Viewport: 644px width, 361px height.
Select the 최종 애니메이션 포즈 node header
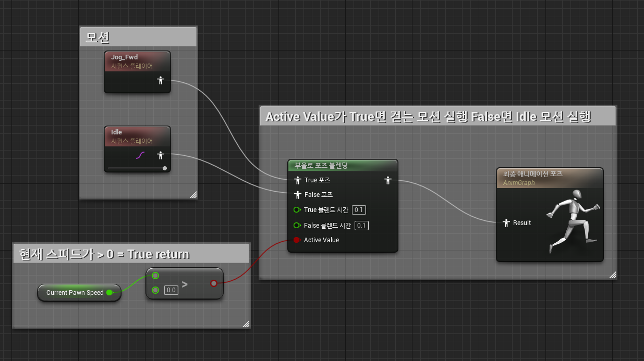550,178
